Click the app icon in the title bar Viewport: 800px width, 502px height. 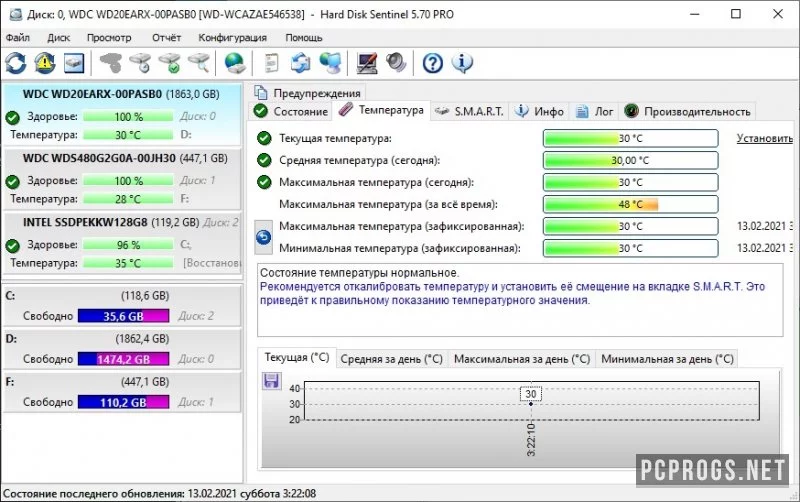15,14
